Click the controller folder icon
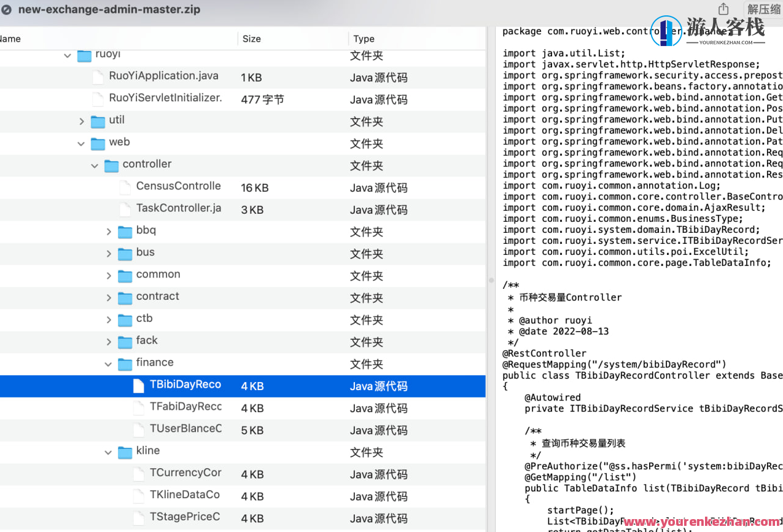 (111, 165)
